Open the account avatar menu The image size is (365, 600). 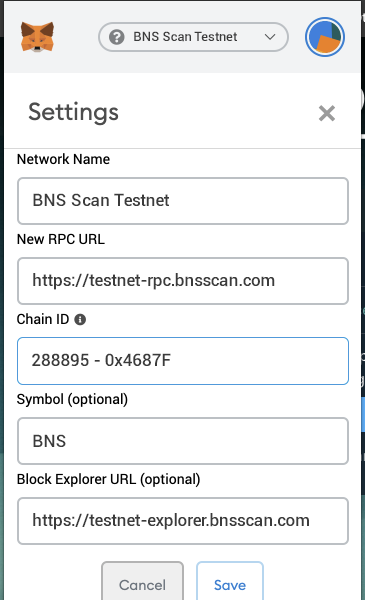click(x=325, y=37)
